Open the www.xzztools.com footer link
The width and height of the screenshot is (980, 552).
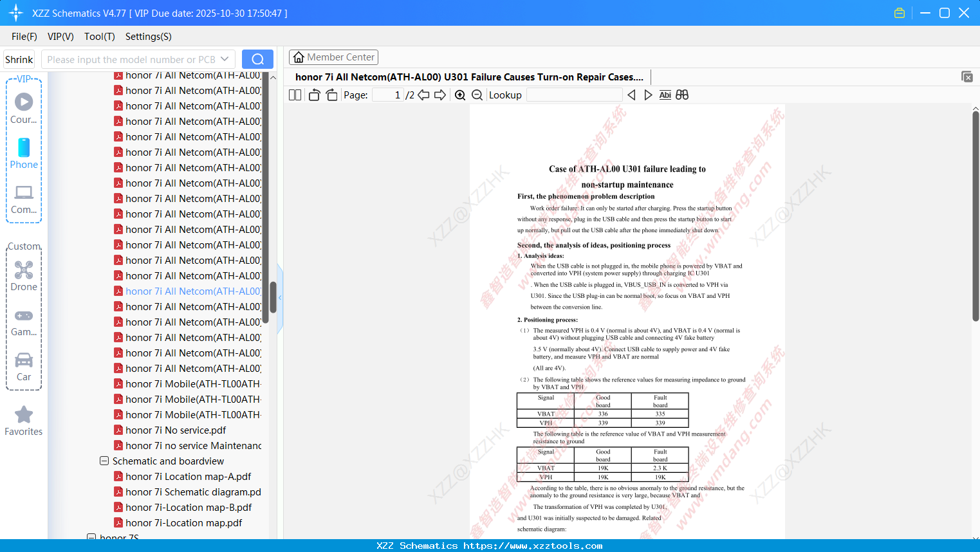[533, 546]
